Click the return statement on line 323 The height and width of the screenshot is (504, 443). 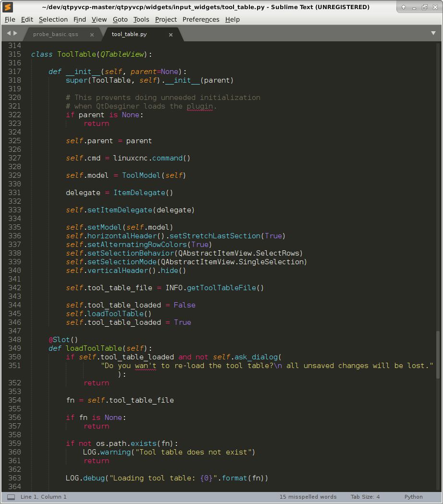(x=97, y=124)
